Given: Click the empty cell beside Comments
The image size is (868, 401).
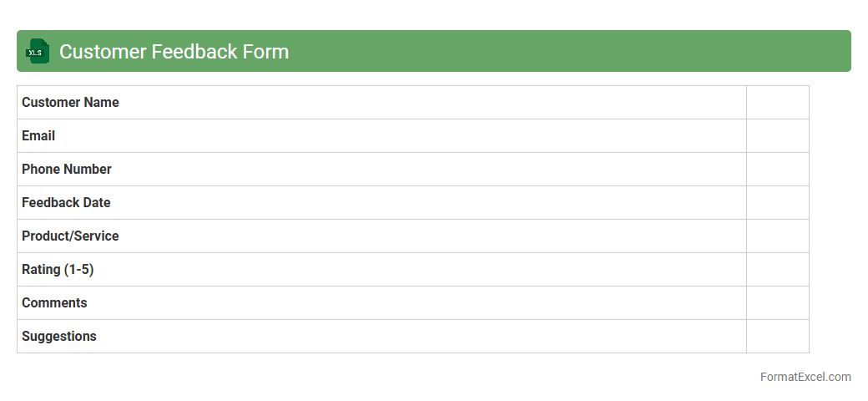Looking at the screenshot, I should click(777, 303).
